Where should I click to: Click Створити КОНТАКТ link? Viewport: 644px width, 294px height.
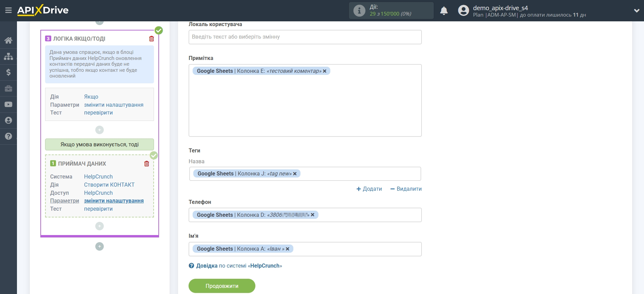click(x=109, y=185)
